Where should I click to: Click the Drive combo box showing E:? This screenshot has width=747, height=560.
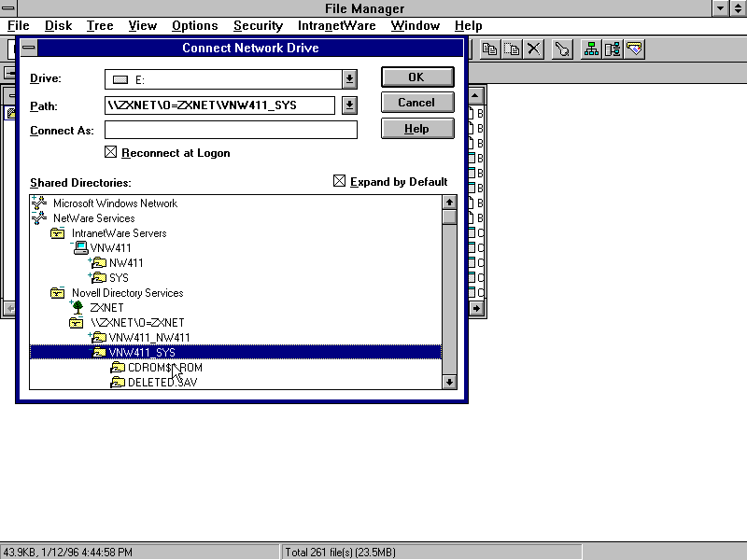point(231,79)
